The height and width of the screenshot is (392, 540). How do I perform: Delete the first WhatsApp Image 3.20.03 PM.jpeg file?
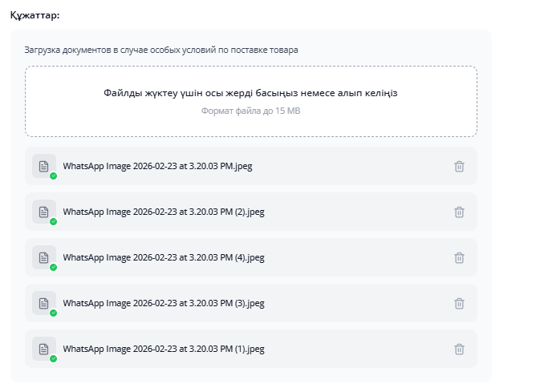pos(459,167)
